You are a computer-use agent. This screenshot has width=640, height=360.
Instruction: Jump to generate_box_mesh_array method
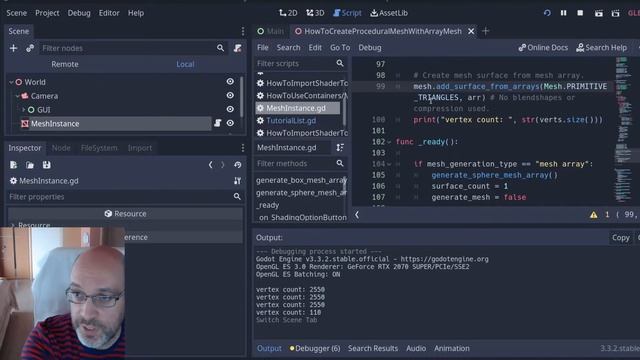(301, 180)
